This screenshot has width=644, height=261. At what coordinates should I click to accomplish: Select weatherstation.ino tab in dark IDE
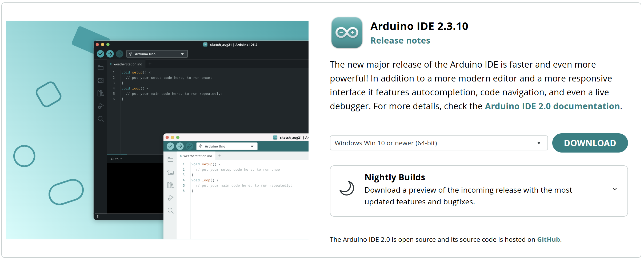tap(126, 64)
